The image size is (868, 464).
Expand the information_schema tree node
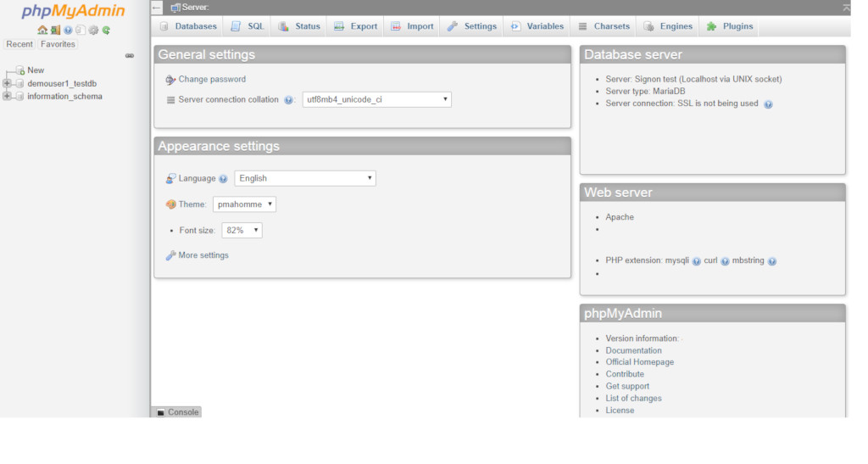pyautogui.click(x=7, y=97)
